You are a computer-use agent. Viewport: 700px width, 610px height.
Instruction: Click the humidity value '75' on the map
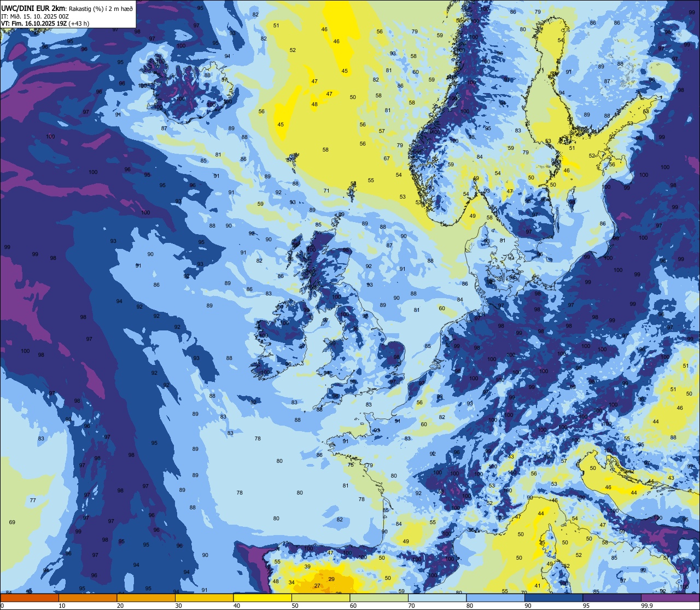click(x=351, y=465)
